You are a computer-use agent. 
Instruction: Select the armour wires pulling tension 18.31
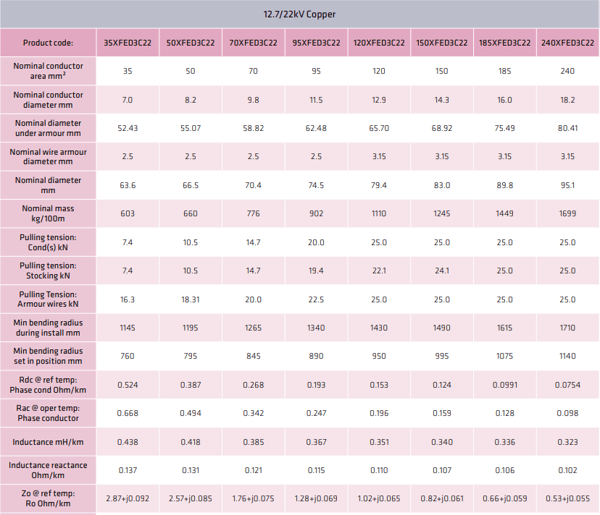[x=190, y=299]
